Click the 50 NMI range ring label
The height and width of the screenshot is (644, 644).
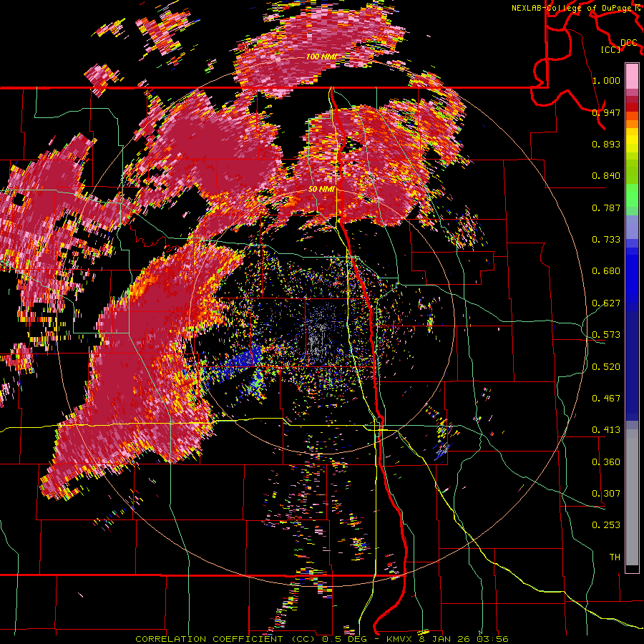(321, 189)
